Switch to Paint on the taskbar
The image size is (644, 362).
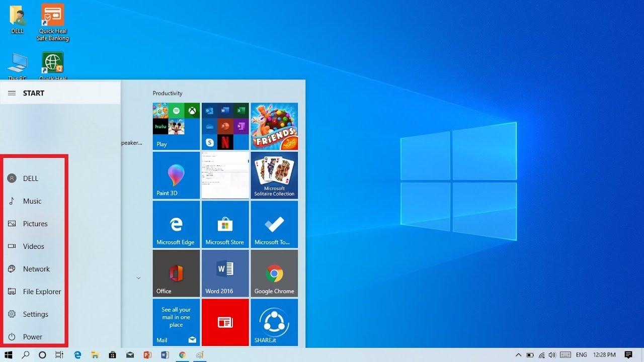pos(200,355)
